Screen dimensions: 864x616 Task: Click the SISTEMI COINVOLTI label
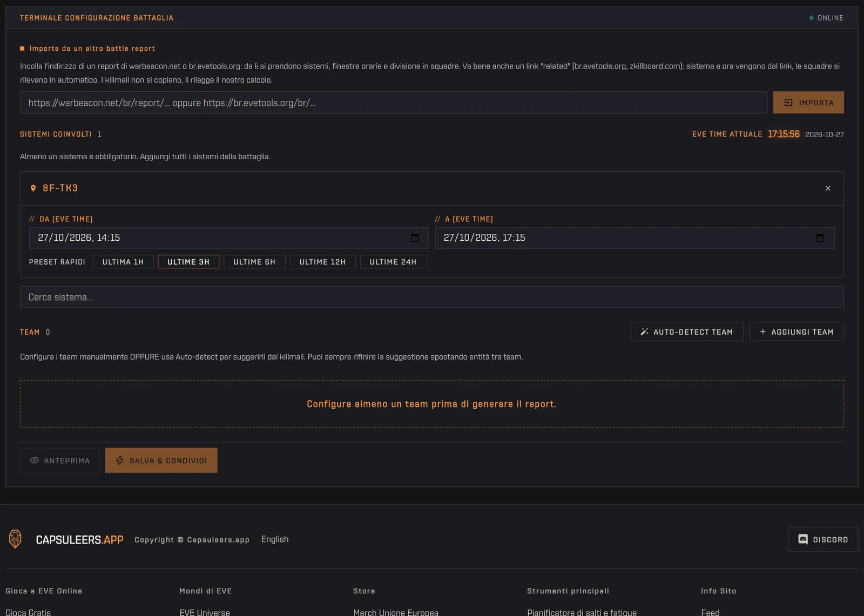pyautogui.click(x=56, y=134)
